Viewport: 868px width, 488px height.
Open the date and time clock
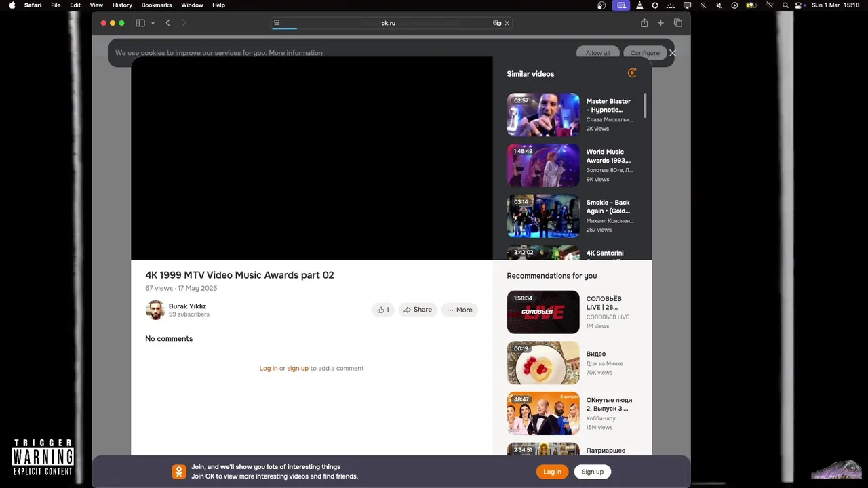pos(835,5)
